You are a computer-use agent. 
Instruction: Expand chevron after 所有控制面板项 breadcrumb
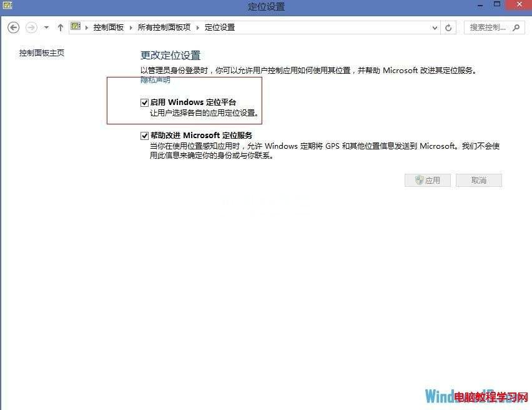pos(198,27)
